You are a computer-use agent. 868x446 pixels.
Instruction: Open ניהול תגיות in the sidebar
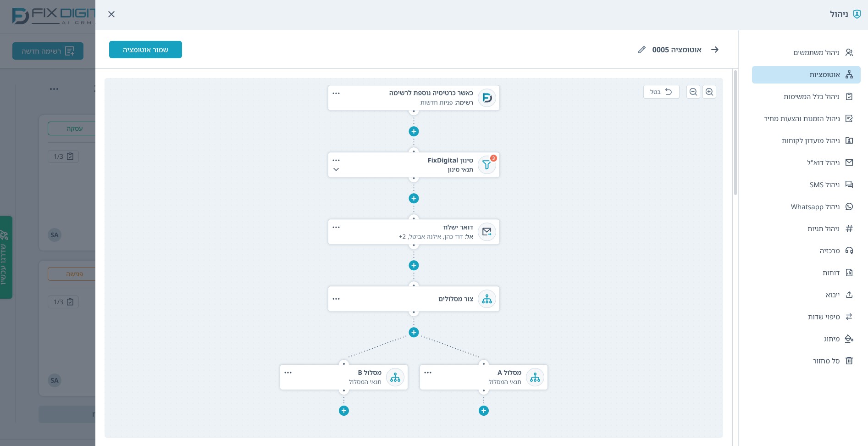pos(806,229)
